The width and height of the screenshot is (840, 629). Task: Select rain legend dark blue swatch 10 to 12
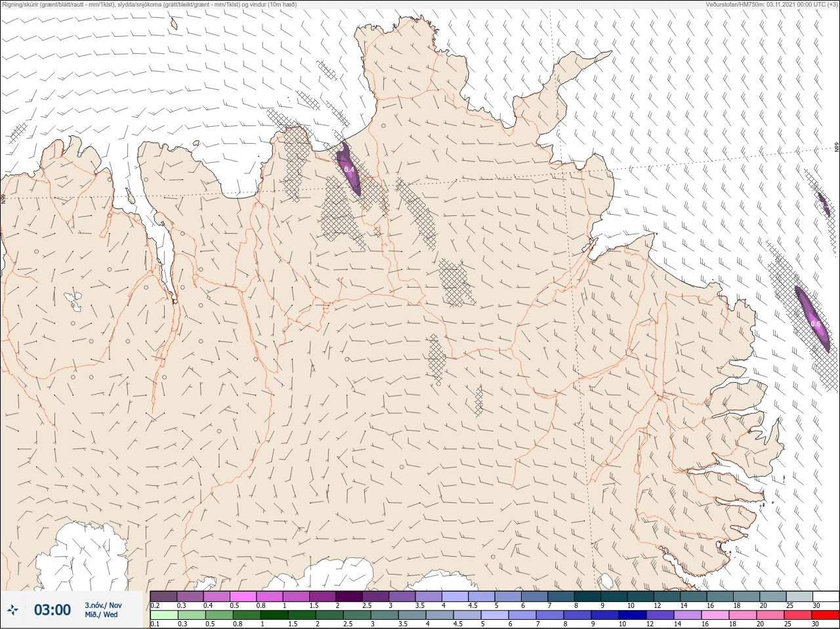click(633, 615)
